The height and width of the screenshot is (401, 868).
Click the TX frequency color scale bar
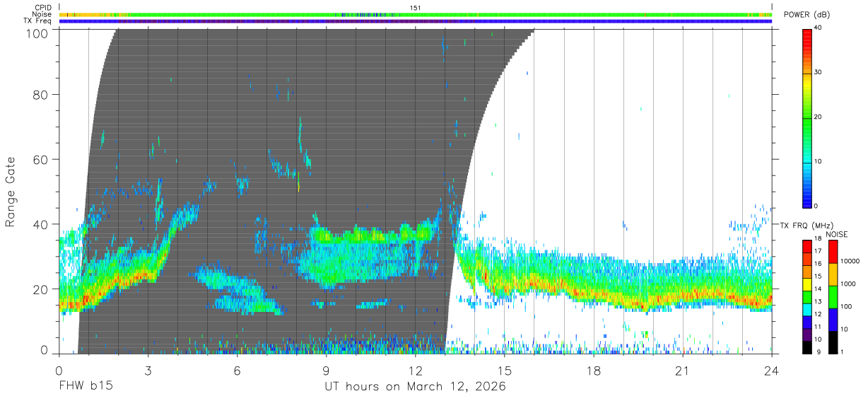[807, 296]
